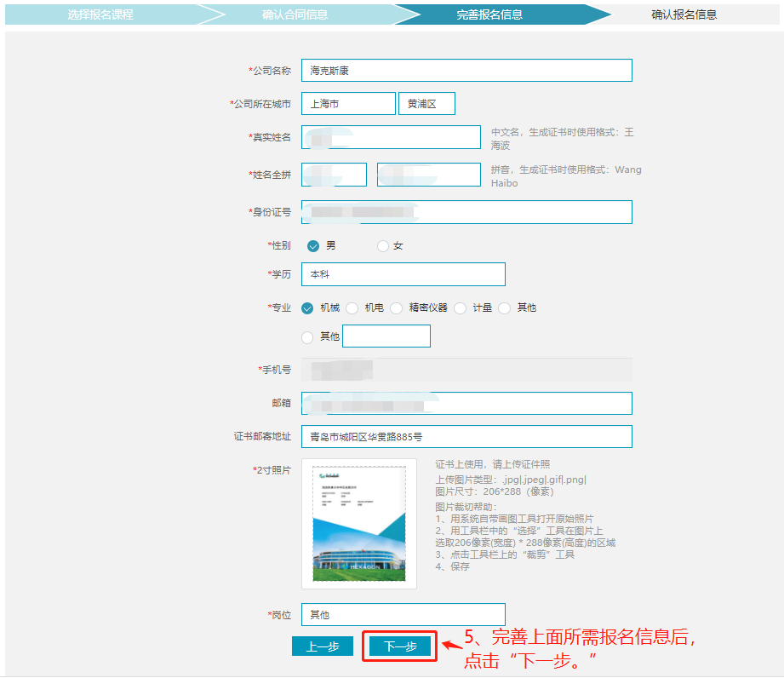This screenshot has width=784, height=678.
Task: Open the 上海市 city dropdown
Action: click(x=348, y=104)
